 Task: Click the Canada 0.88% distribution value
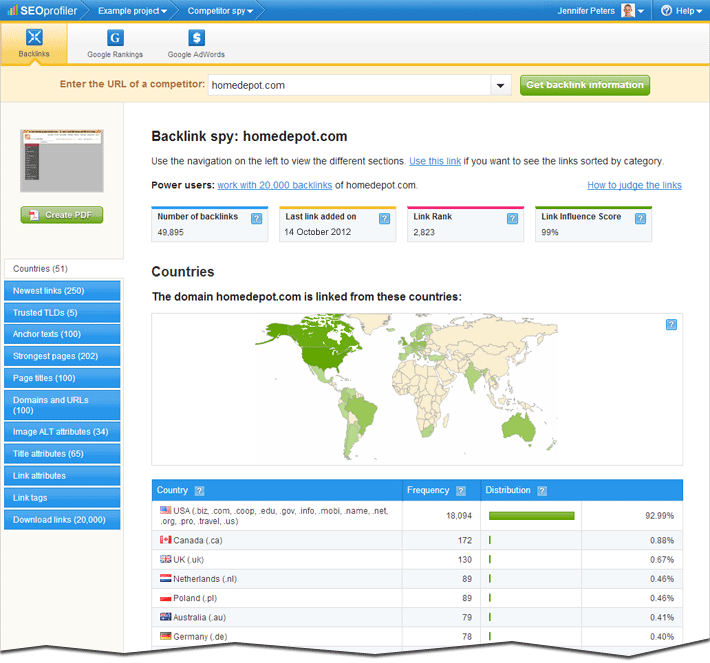coord(662,540)
